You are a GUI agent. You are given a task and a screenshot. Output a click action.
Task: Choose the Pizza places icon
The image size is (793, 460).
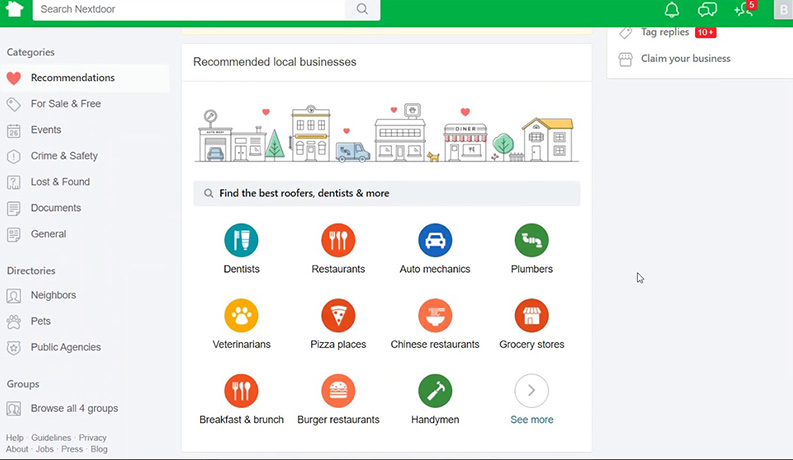(338, 315)
